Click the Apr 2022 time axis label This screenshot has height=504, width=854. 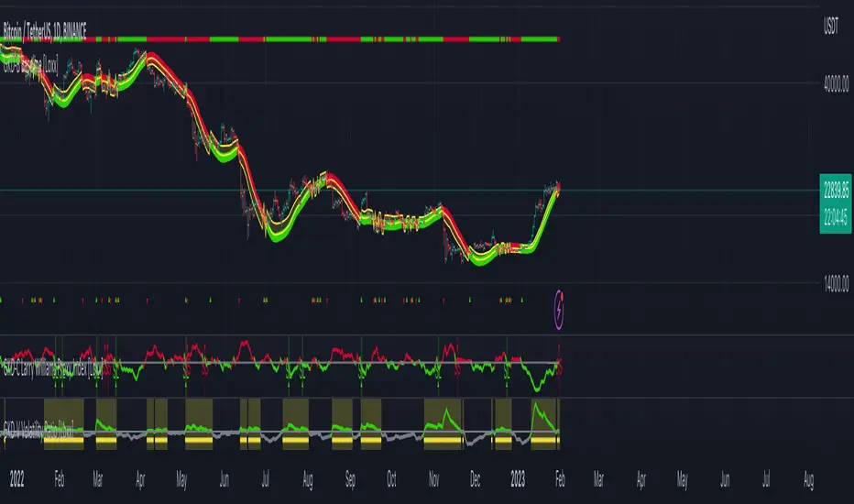click(140, 479)
